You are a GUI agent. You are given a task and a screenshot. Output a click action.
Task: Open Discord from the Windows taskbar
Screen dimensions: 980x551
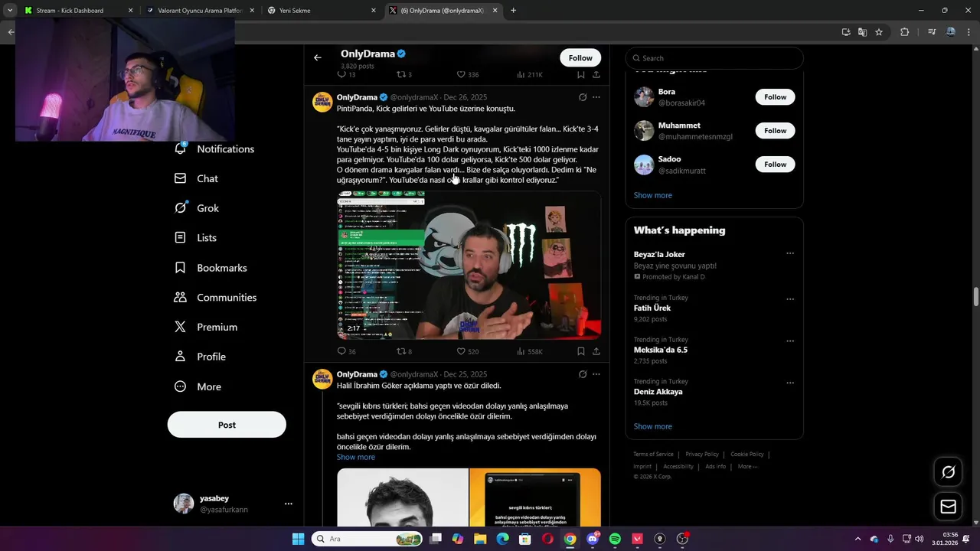[x=593, y=540]
